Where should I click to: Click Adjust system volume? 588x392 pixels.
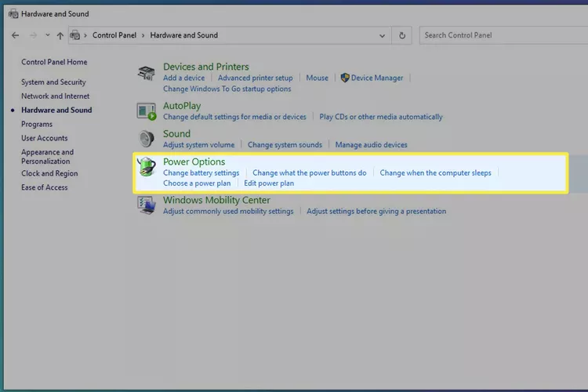198,145
